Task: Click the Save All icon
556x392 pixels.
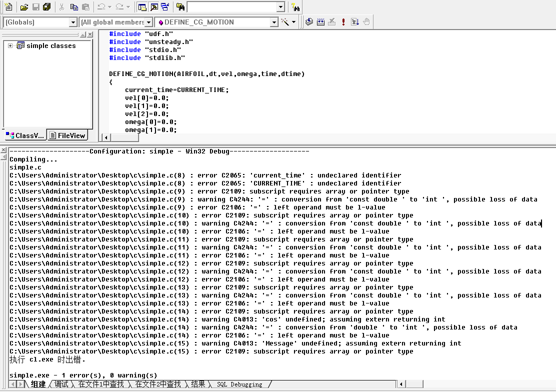Action: pyautogui.click(x=47, y=7)
